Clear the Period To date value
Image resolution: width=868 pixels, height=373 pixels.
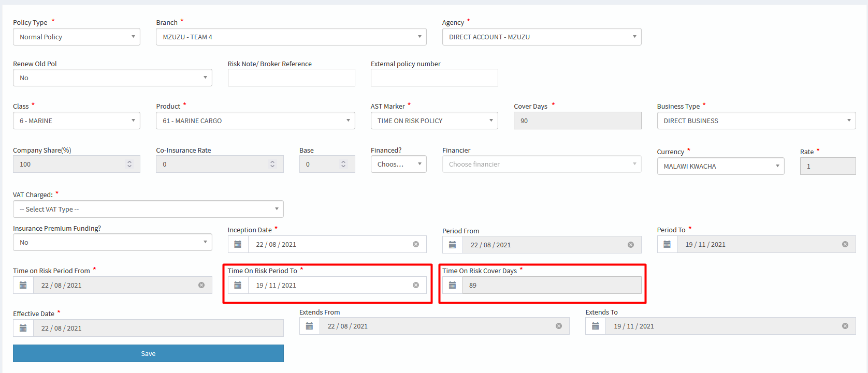(845, 244)
